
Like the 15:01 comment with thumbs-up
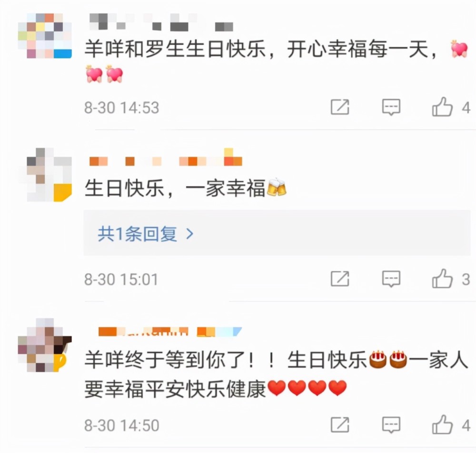click(442, 278)
